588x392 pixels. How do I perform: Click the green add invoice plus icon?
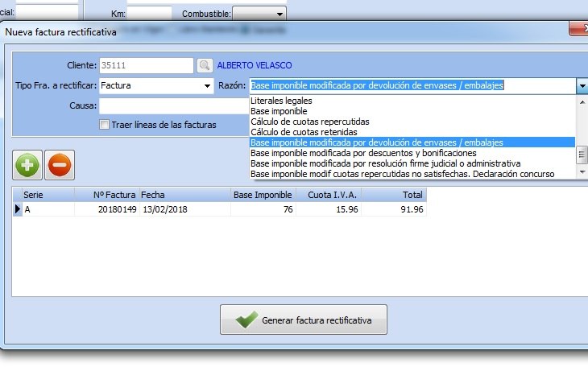(27, 165)
